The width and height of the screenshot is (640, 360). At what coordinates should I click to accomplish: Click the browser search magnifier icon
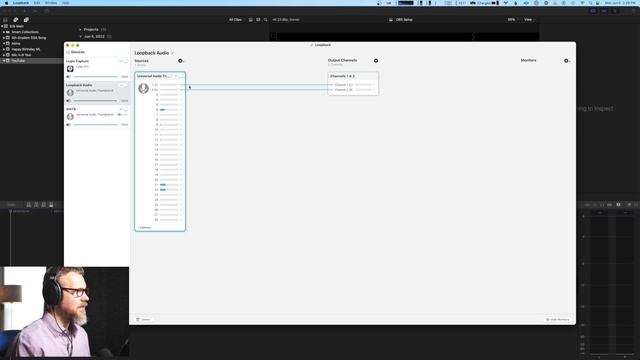click(265, 20)
